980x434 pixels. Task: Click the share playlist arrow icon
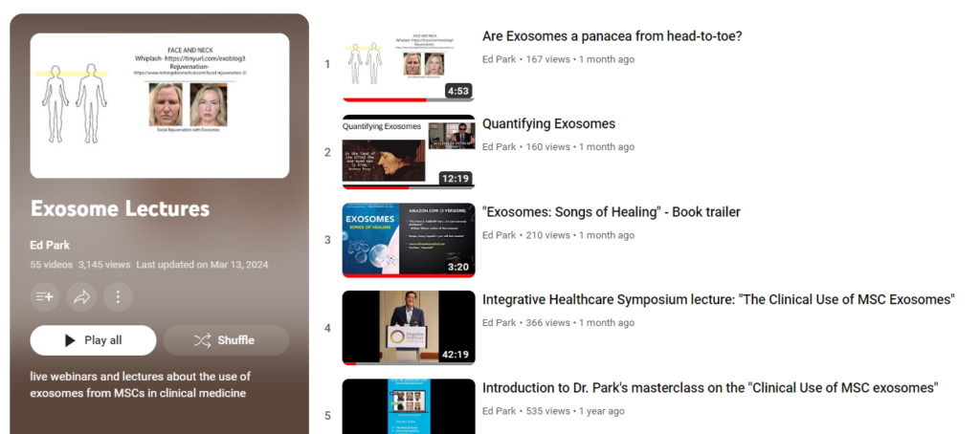coord(82,297)
